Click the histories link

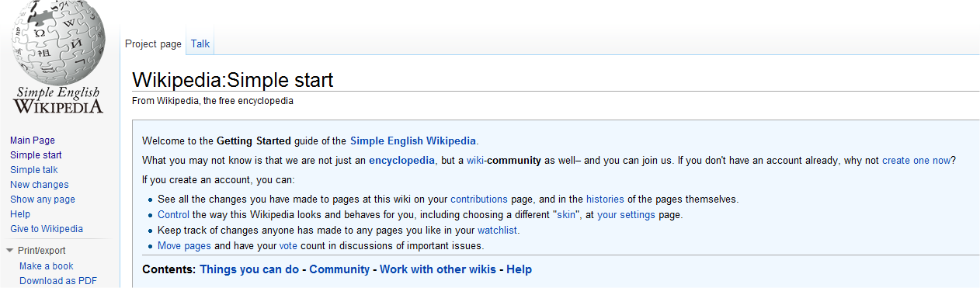(605, 200)
